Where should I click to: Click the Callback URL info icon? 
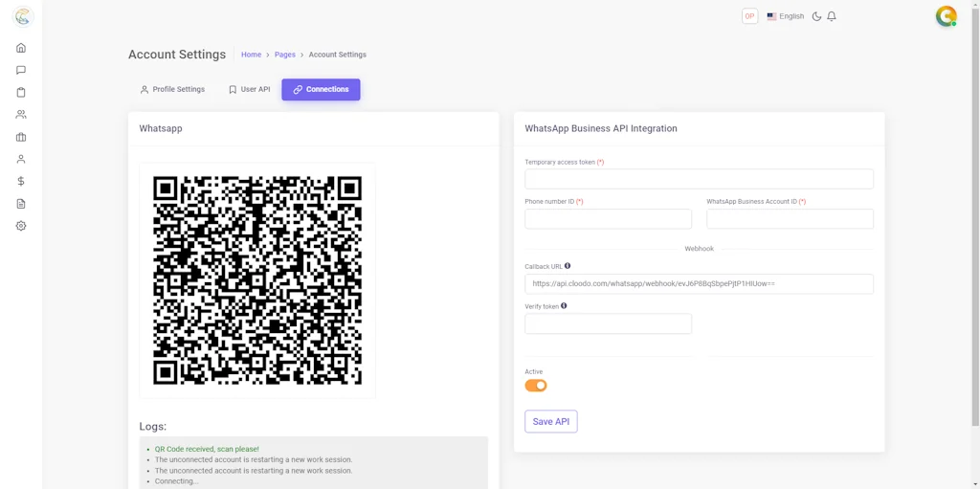[568, 266]
